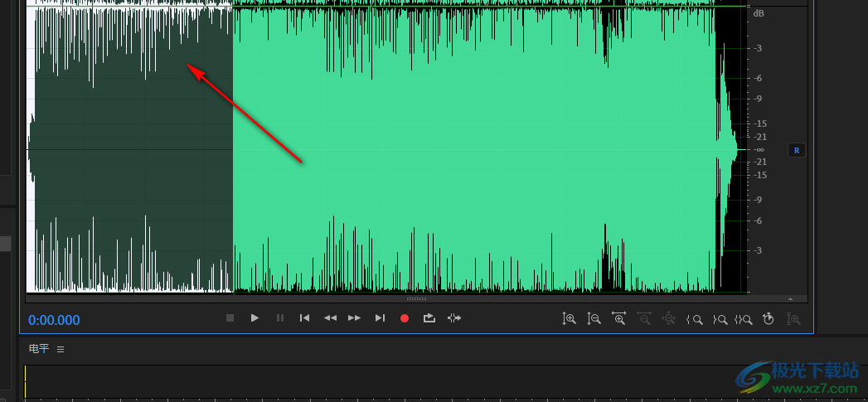Toggle the R channel enable button
The width and height of the screenshot is (868, 402).
pyautogui.click(x=797, y=150)
